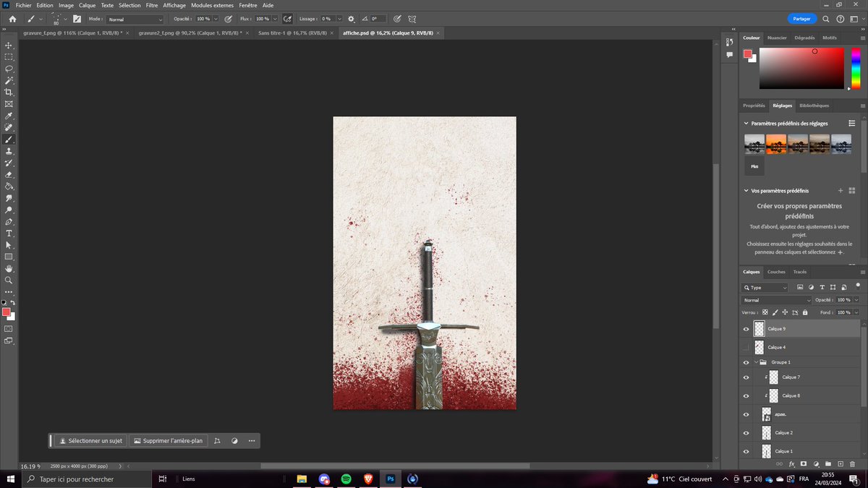The height and width of the screenshot is (488, 868).
Task: Open smoothing options gear icon
Action: 351,19
